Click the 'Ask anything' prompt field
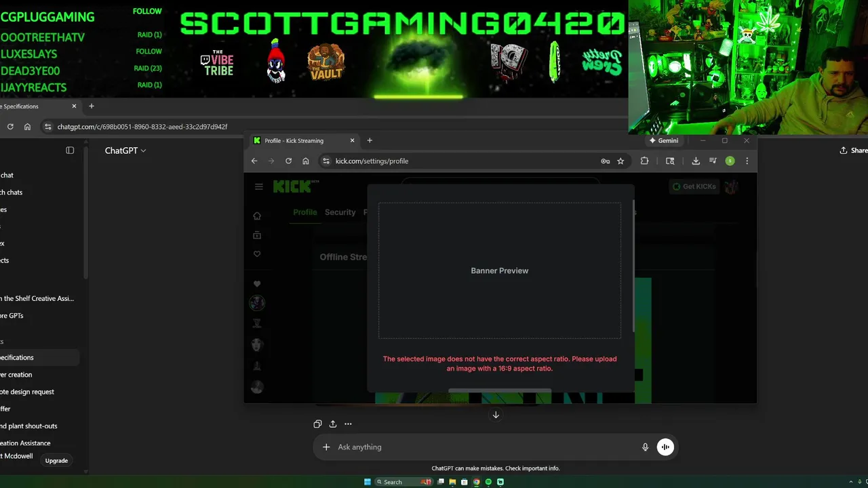This screenshot has height=488, width=868. coord(485,447)
